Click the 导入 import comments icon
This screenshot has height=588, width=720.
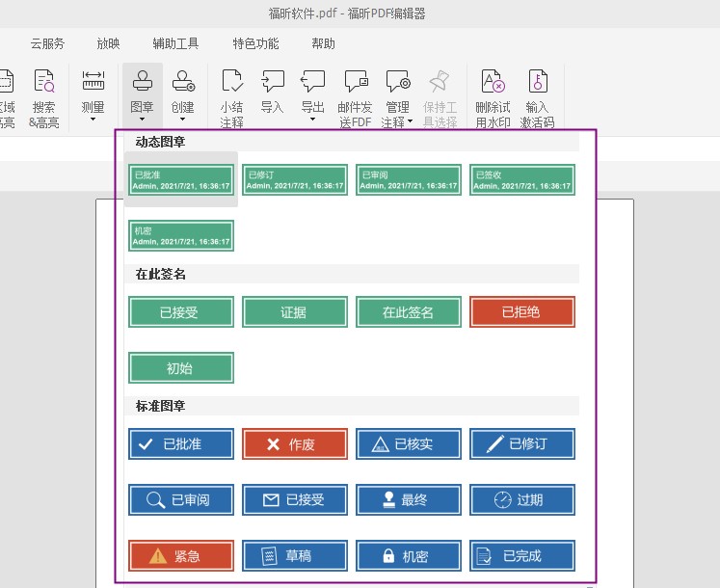click(273, 81)
